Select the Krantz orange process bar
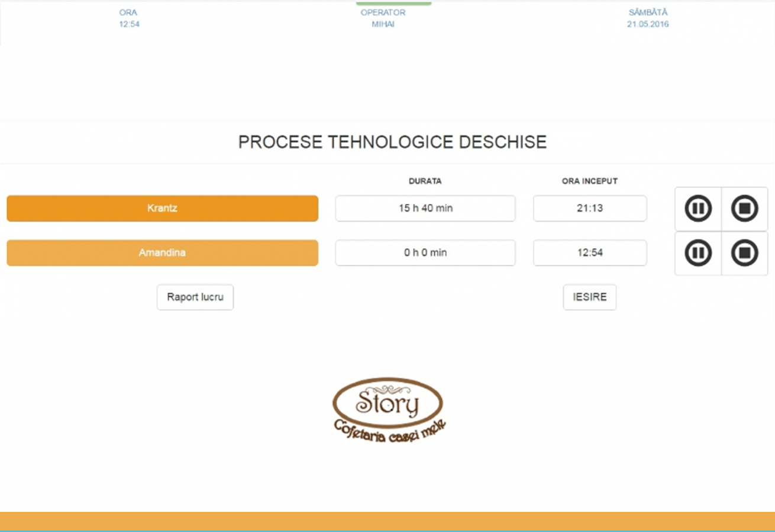The width and height of the screenshot is (775, 532). pos(162,209)
